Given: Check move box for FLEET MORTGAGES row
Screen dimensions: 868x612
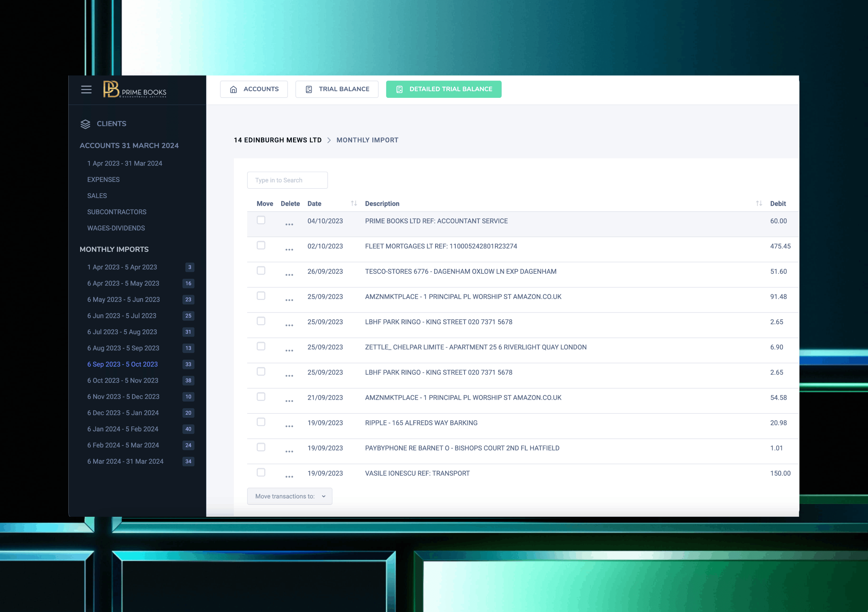Looking at the screenshot, I should (261, 245).
